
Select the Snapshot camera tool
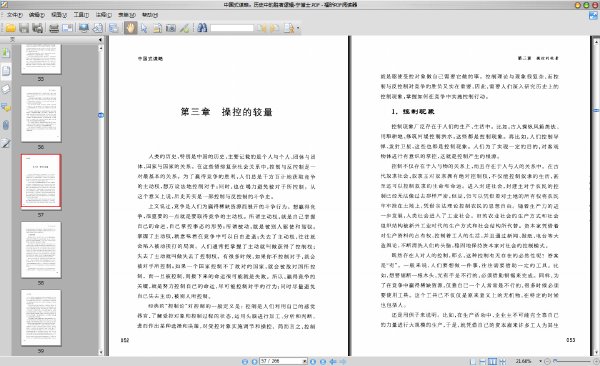click(171, 28)
